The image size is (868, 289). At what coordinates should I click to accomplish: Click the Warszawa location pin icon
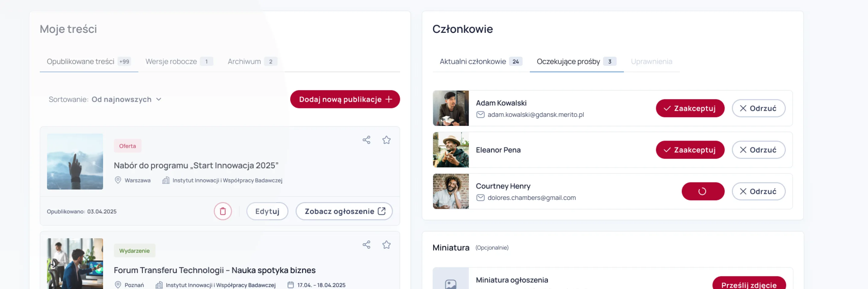coord(118,180)
